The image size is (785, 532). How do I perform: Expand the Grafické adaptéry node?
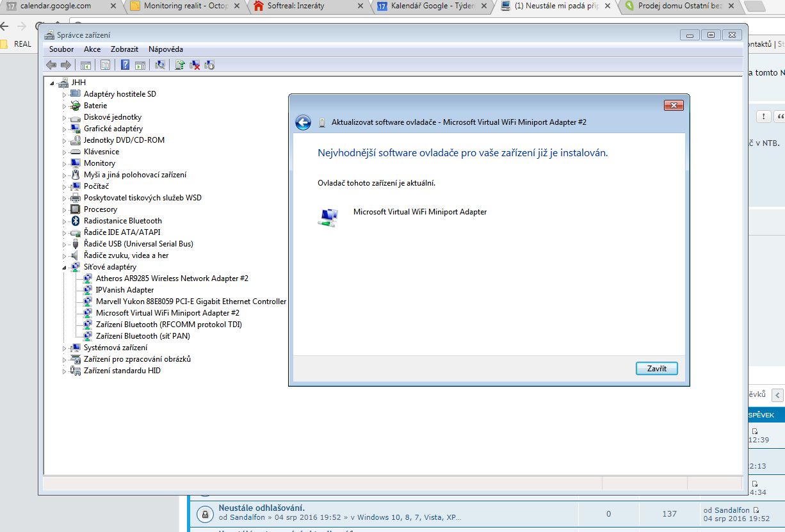64,129
